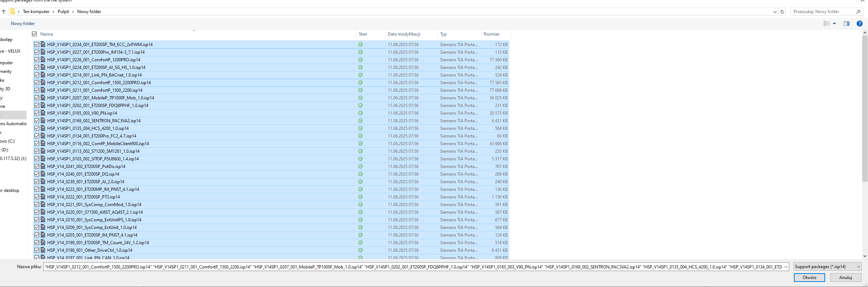Viewport: 868px width, 287px height.
Task: Click the search magnifier icon
Action: pos(858,12)
